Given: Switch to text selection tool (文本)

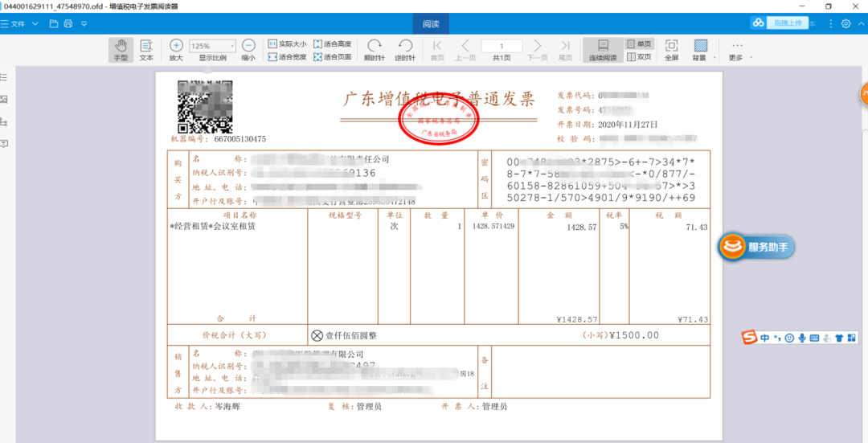Looking at the screenshot, I should coord(146,50).
